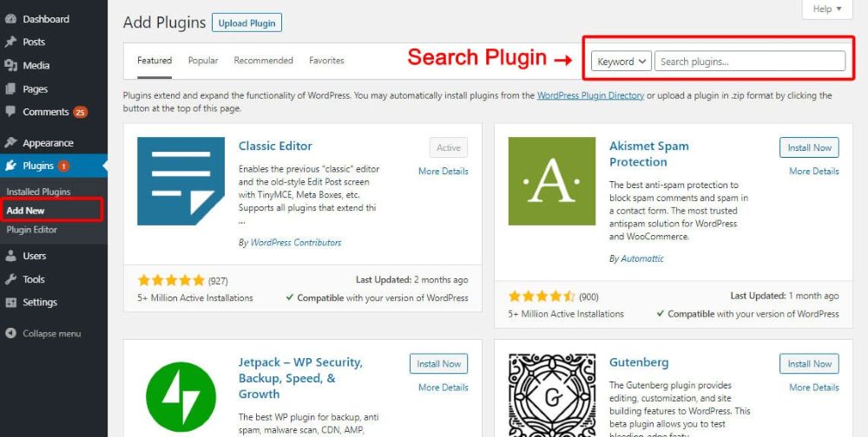Open the Dashboard menu icon
868x437 pixels.
pos(10,19)
